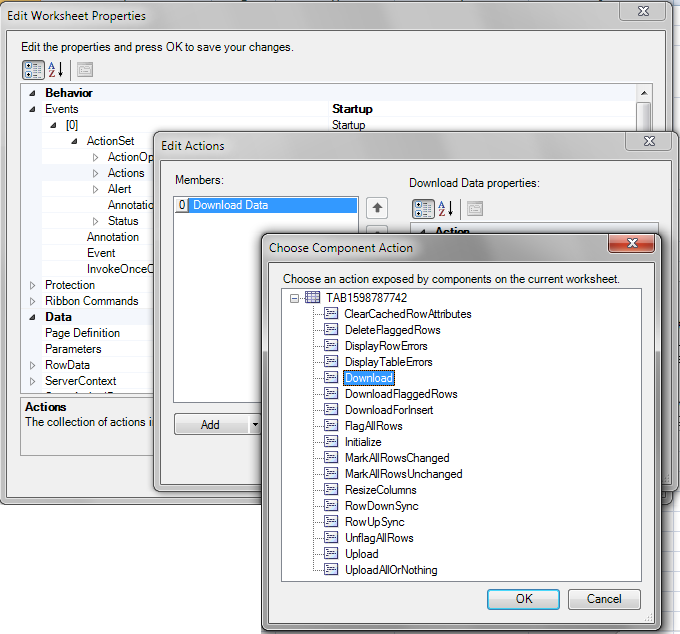Click icon beside Download action
680x634 pixels.
point(331,378)
